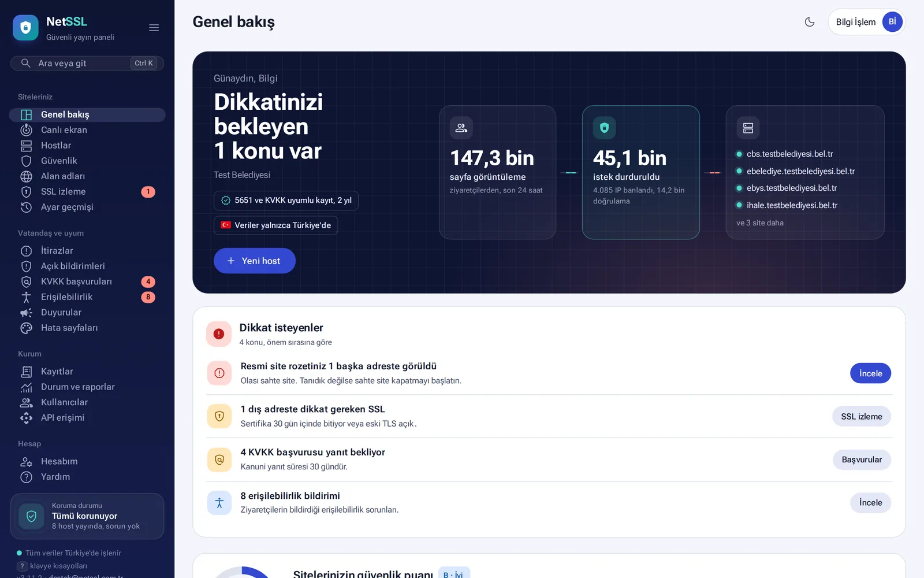Open klavye kısayolları link
This screenshot has width=924, height=578.
pyautogui.click(x=58, y=566)
